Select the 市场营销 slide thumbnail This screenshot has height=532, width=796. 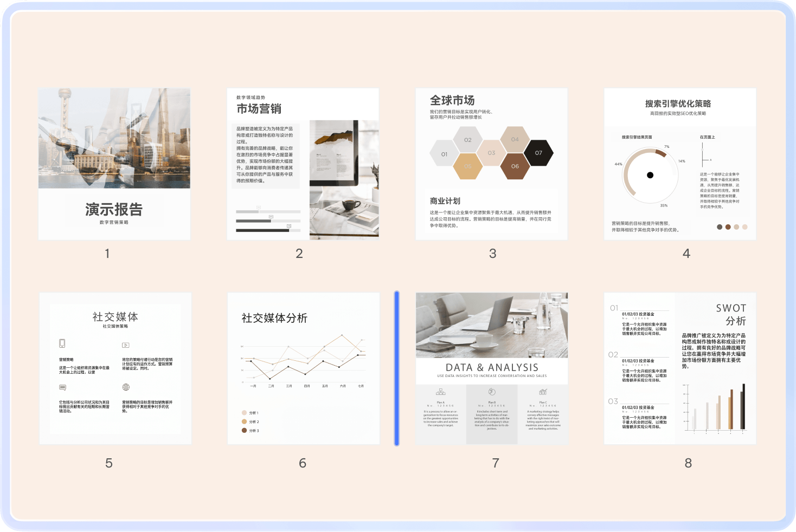303,164
